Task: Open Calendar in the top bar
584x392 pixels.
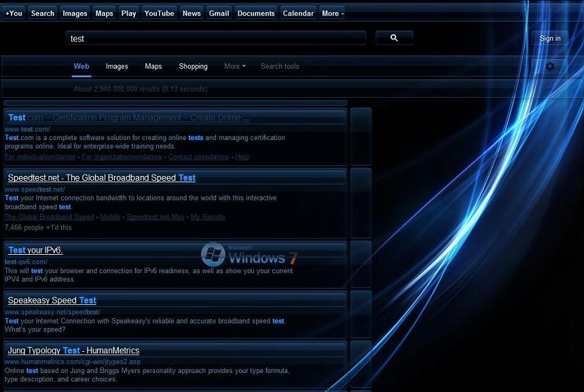Action: pyautogui.click(x=298, y=13)
